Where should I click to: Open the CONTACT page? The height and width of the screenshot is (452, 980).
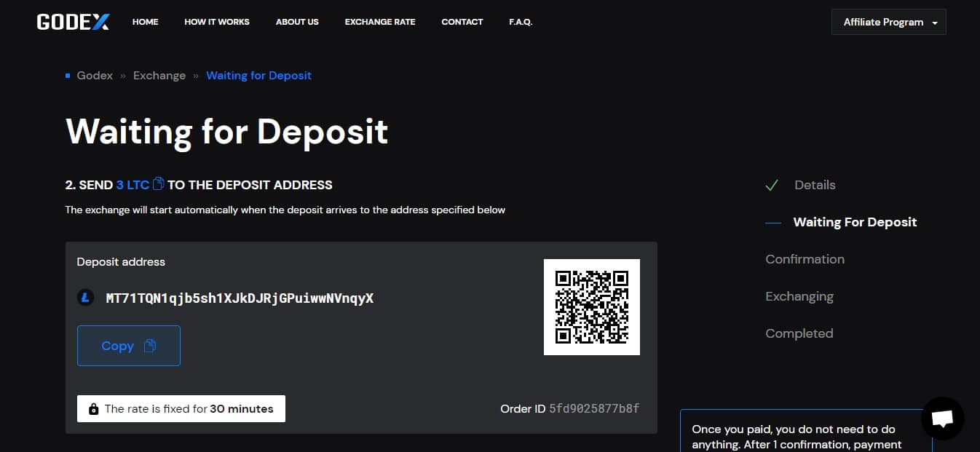(x=462, y=22)
